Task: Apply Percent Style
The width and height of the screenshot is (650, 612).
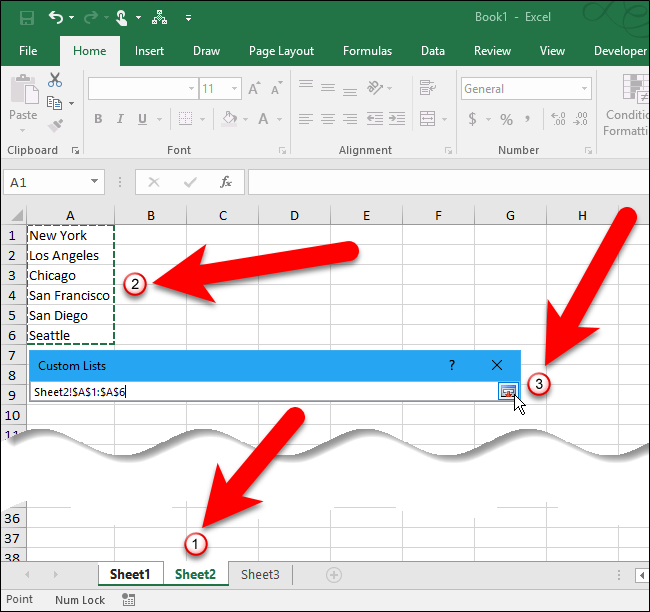Action: (506, 120)
